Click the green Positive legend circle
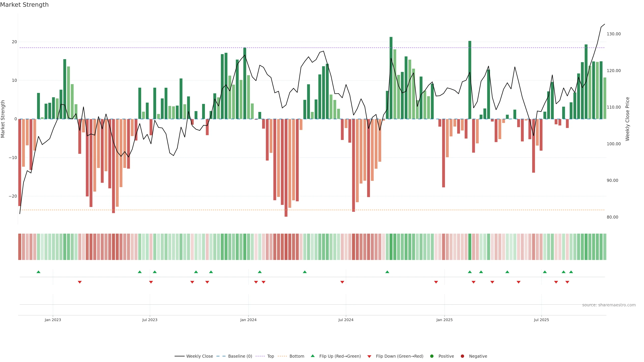Screen dimensions: 644x362 tap(432, 356)
